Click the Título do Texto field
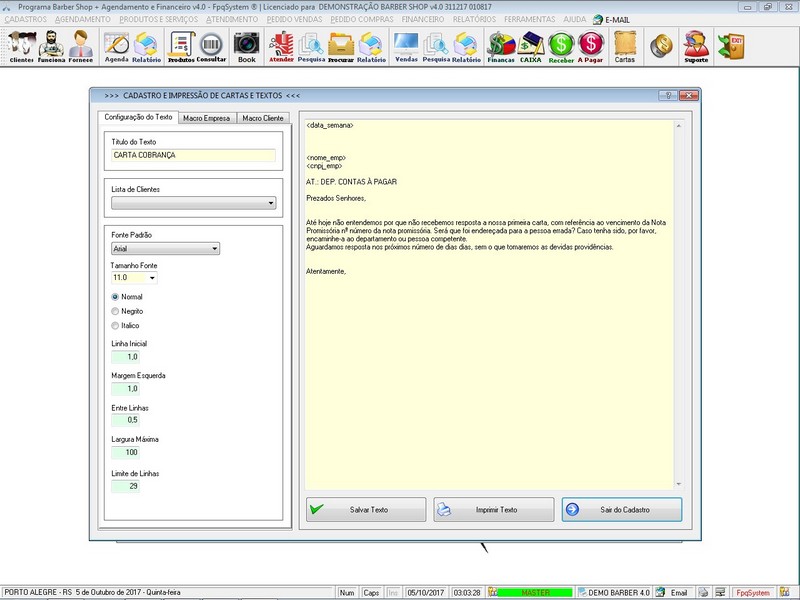The image size is (800, 600). [x=193, y=155]
